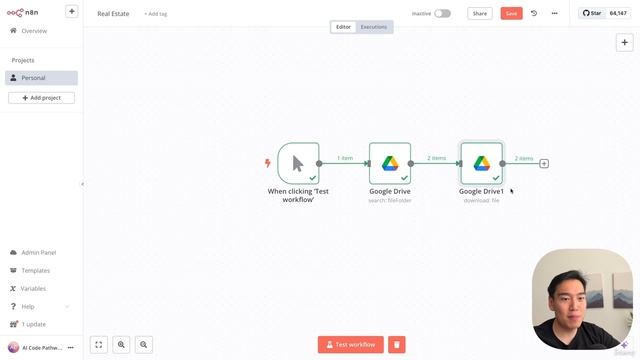Select the Google Drive1 download node
This screenshot has width=640, height=360.
(482, 164)
